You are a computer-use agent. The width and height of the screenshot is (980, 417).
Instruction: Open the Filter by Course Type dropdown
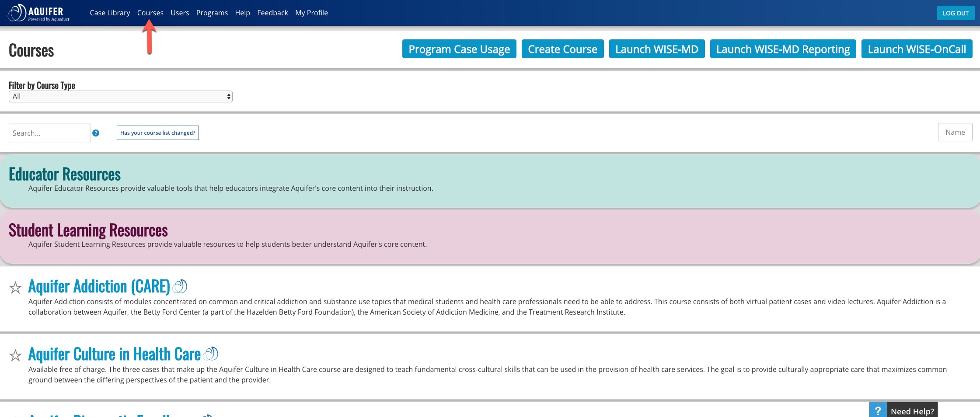point(121,96)
